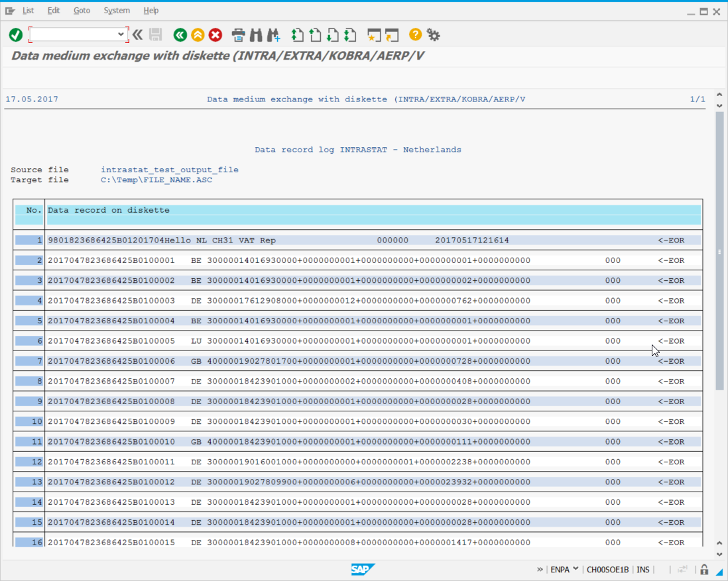
Task: Go to next page icon
Action: tap(333, 35)
